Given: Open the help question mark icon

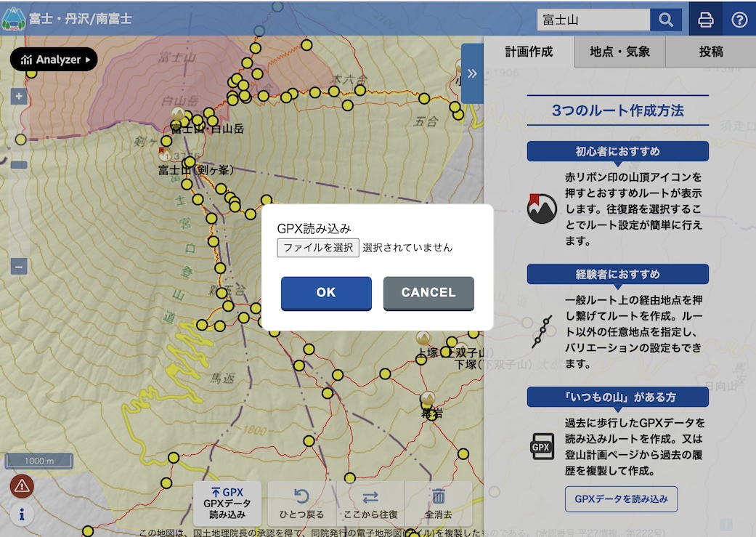Looking at the screenshot, I should [x=739, y=20].
